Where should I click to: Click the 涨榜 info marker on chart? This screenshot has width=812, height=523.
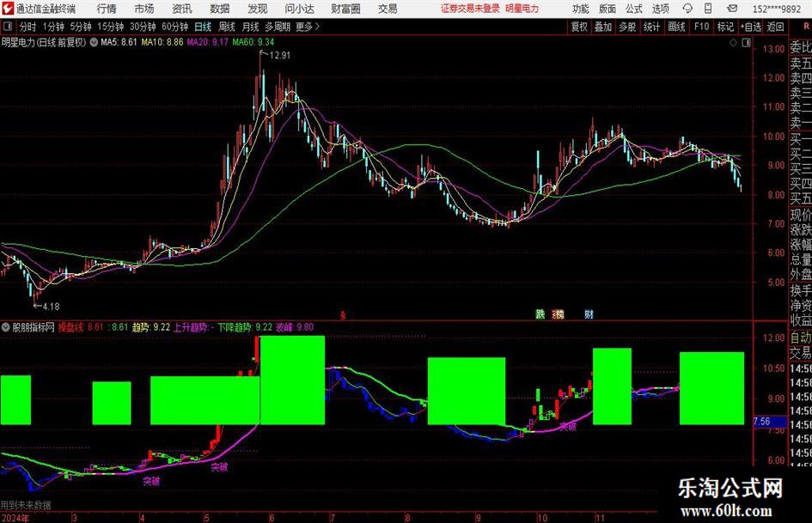pyautogui.click(x=559, y=313)
